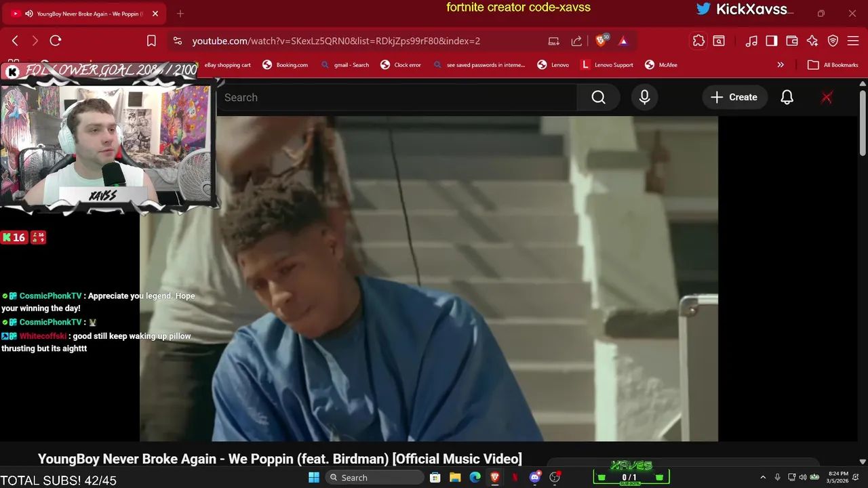Click the YouTube URL address bar

coord(336,41)
